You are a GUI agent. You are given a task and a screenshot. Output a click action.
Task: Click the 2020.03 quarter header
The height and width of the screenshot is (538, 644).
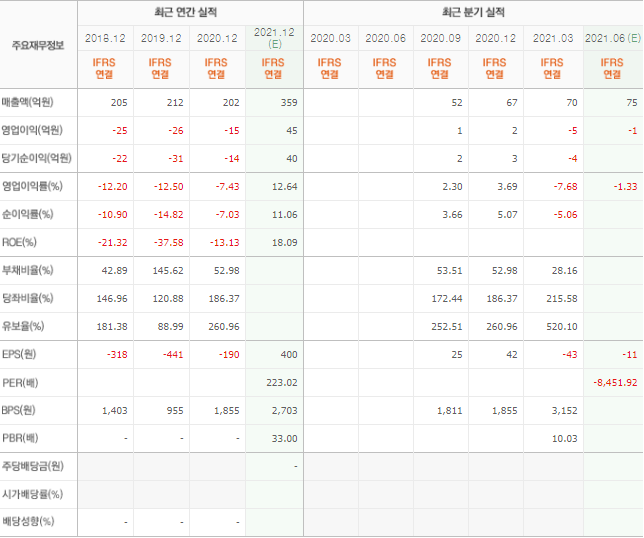click(331, 38)
